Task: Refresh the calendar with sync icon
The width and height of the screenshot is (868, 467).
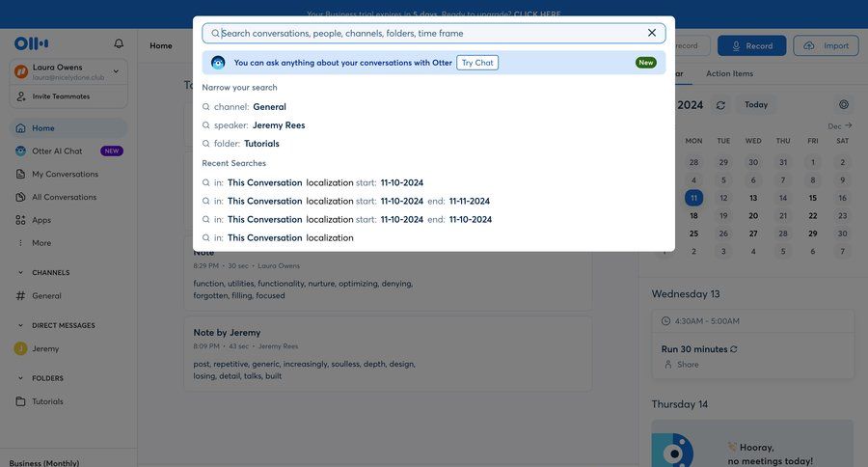Action: coord(720,105)
